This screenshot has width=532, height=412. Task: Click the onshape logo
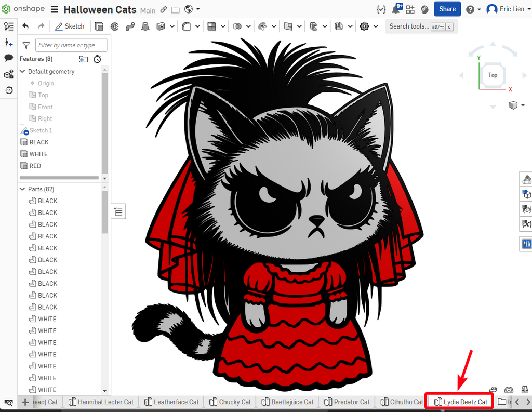23,9
